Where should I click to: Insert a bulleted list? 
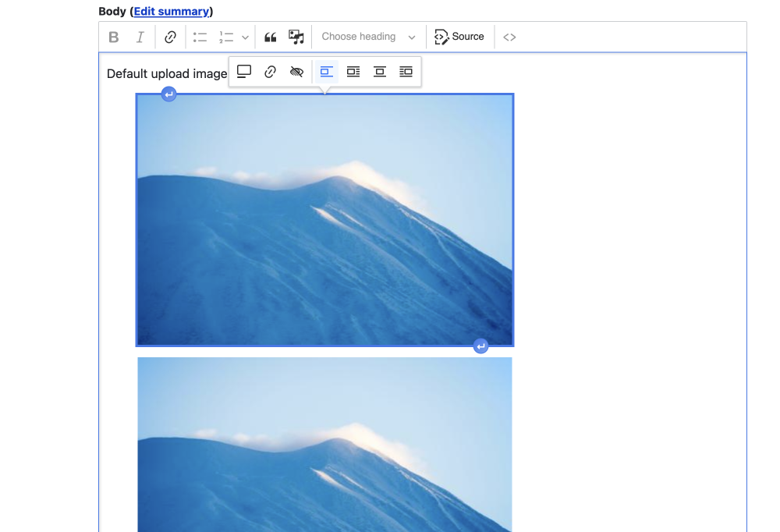click(200, 37)
